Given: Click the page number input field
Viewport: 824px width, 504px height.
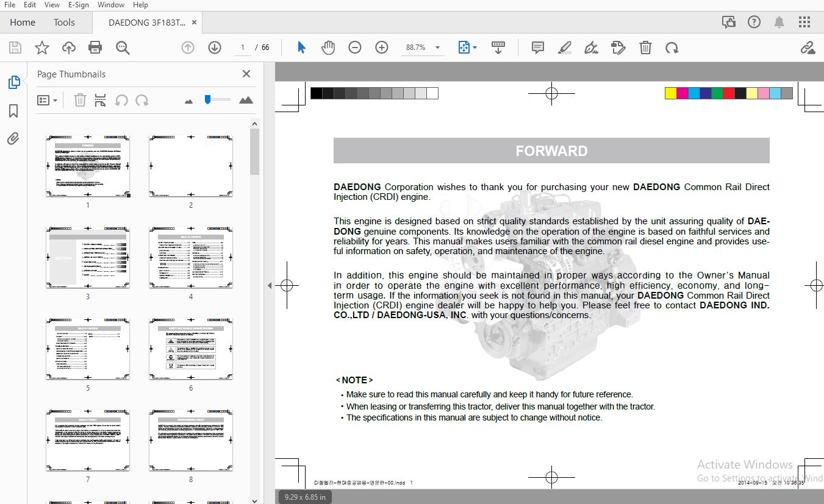Looking at the screenshot, I should point(243,48).
